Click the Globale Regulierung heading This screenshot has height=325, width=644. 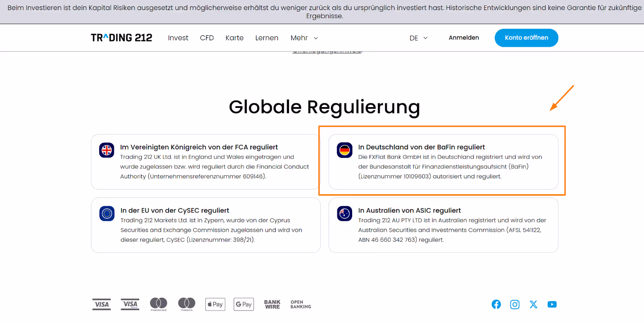(324, 107)
